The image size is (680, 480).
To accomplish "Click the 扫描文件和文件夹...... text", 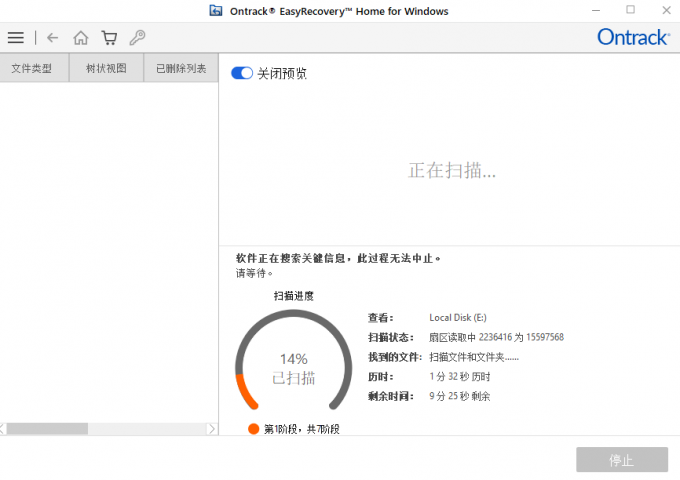I will tap(474, 357).
